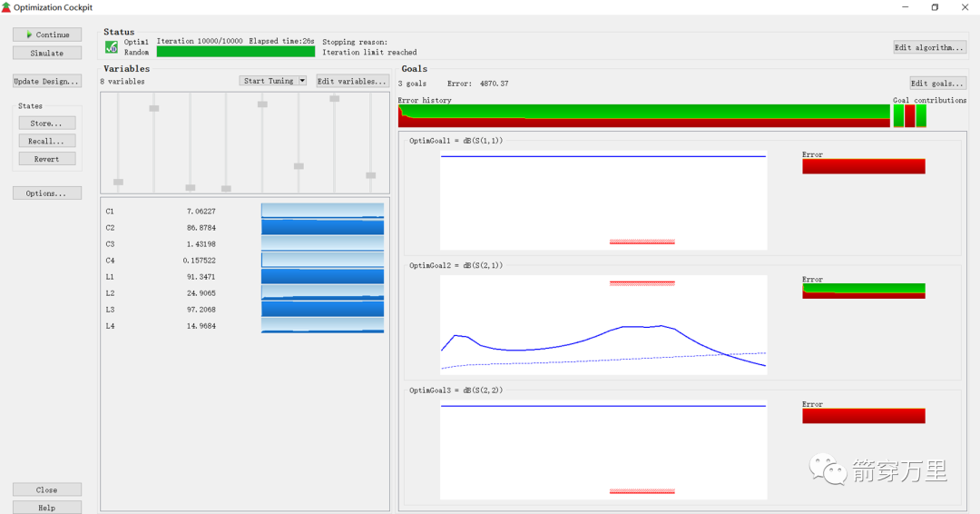Click the first variable slider handle
This screenshot has height=514, width=980.
click(x=118, y=182)
